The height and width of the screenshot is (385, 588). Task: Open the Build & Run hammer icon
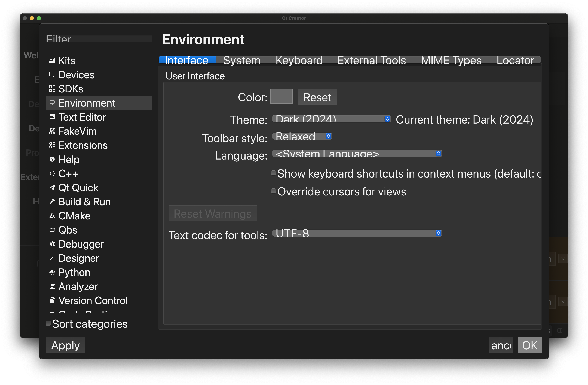click(x=52, y=201)
